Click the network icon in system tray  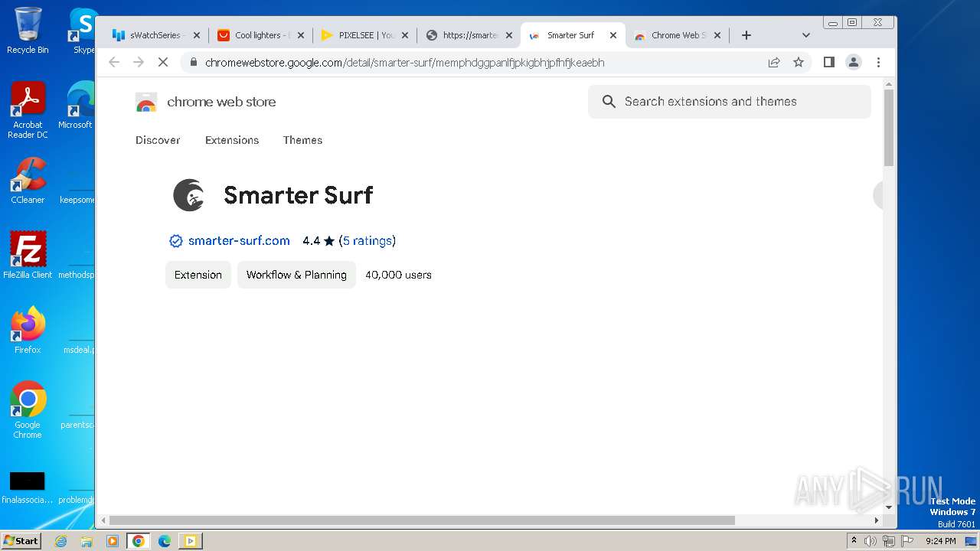[x=888, y=541]
